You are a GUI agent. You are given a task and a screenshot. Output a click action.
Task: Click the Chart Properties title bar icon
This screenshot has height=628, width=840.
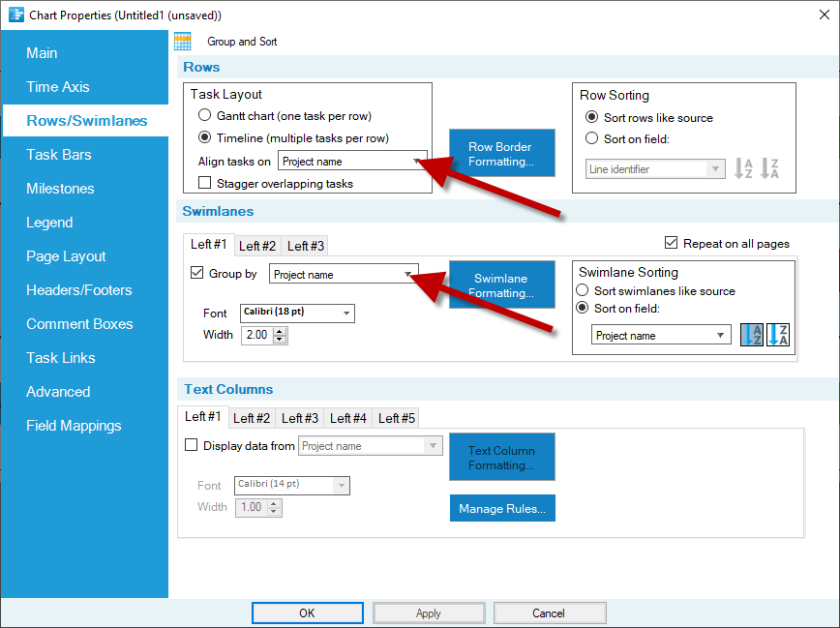click(16, 15)
